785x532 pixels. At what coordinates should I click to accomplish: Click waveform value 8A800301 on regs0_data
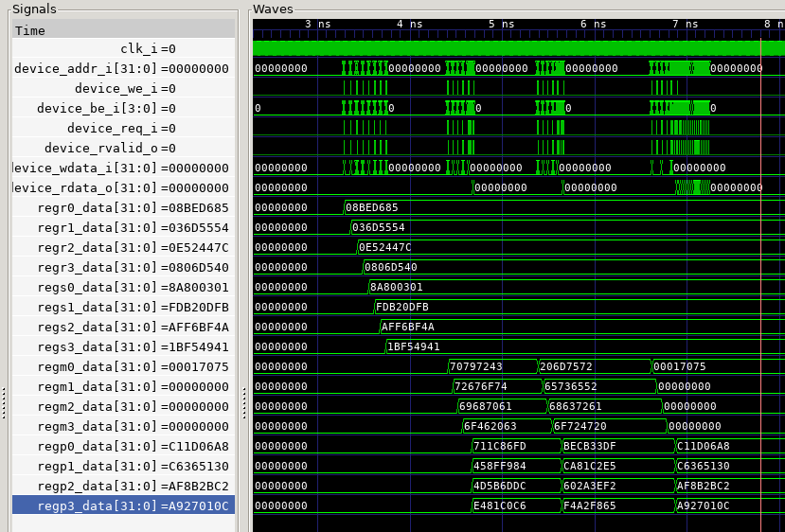(x=397, y=287)
